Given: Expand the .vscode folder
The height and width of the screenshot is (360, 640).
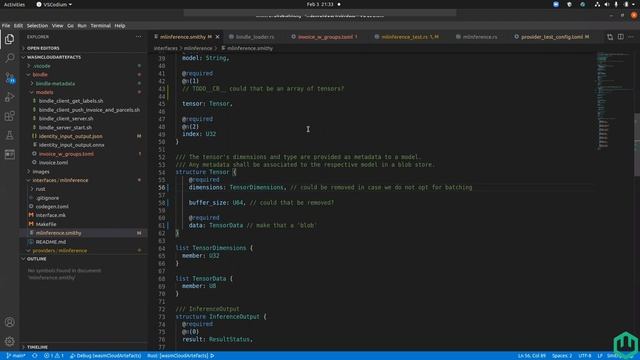Looking at the screenshot, I should 42,66.
